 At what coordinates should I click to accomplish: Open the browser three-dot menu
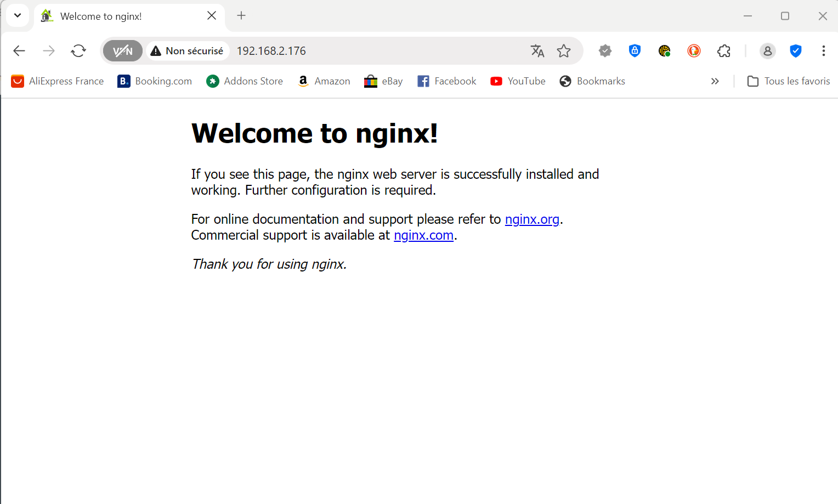pyautogui.click(x=823, y=51)
